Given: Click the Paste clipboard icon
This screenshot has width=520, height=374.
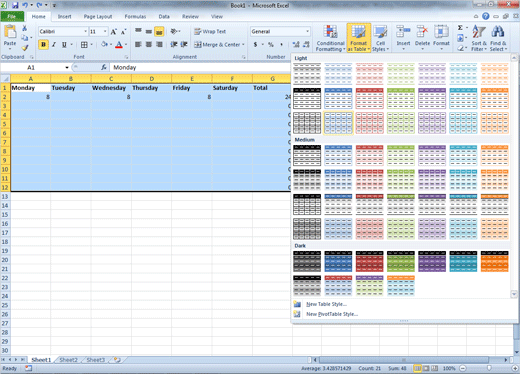Looking at the screenshot, I should click(x=10, y=32).
